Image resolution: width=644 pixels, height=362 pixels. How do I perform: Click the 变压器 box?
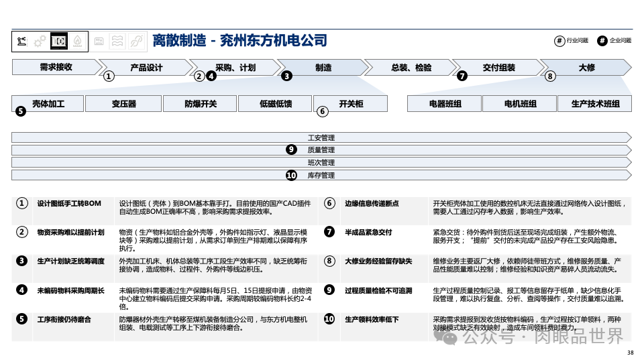tap(123, 103)
